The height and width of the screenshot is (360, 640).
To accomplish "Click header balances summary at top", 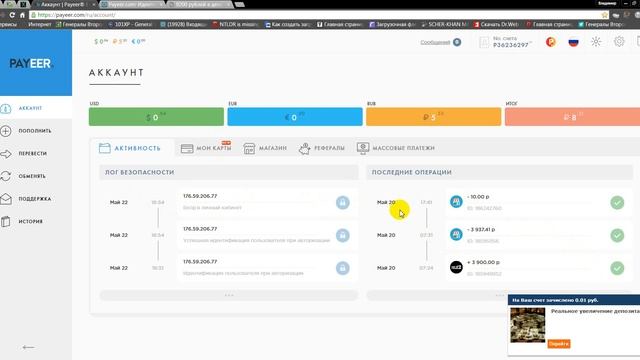I will pos(120,42).
